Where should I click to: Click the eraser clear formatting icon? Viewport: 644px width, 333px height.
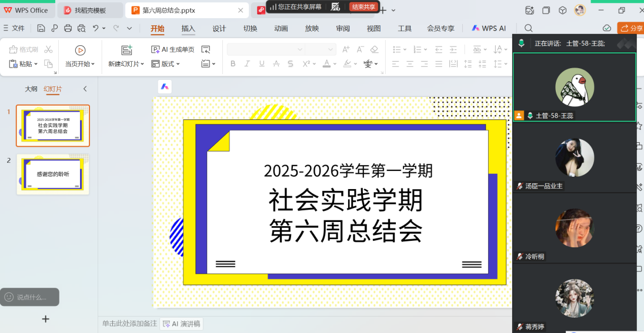coord(375,49)
